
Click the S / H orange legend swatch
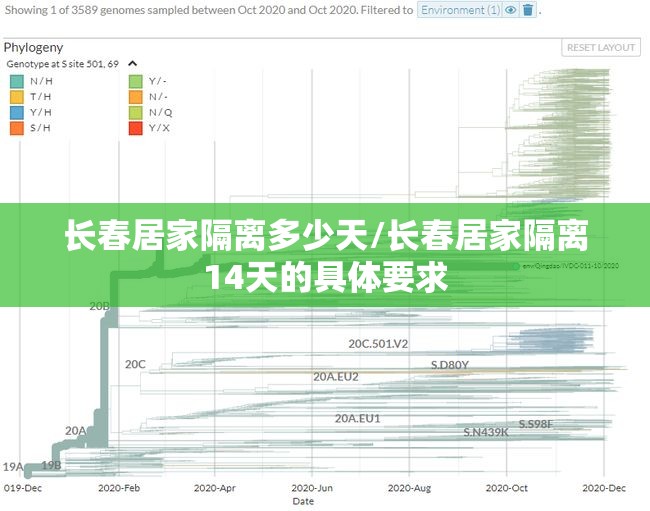click(x=17, y=128)
